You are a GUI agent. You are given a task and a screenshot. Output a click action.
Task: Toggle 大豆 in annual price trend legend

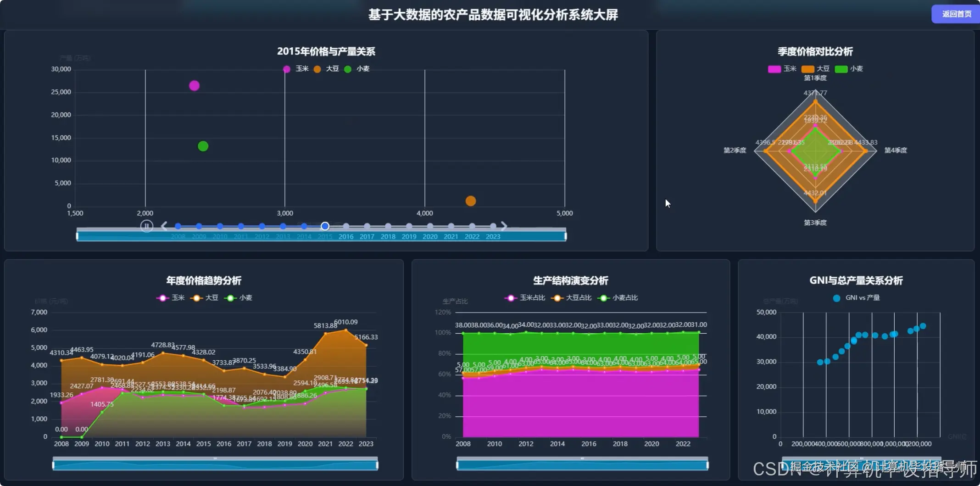point(204,298)
